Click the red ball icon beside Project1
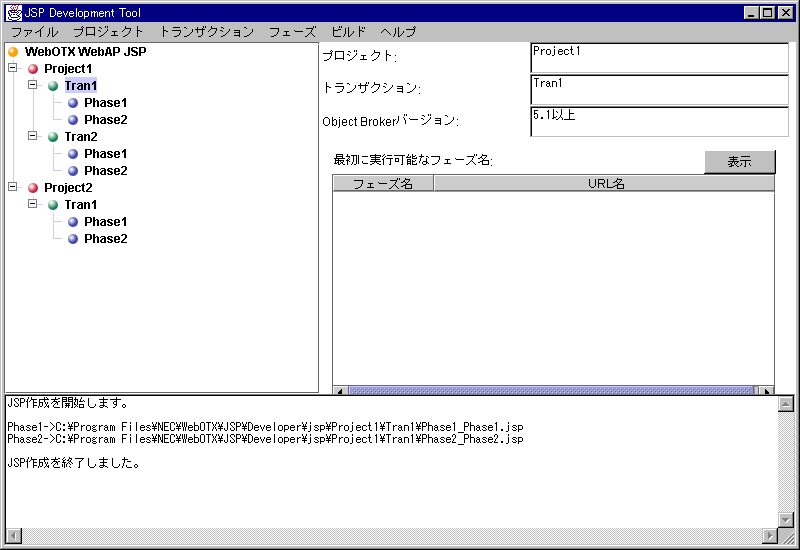The width and height of the screenshot is (800, 550). coord(33,69)
